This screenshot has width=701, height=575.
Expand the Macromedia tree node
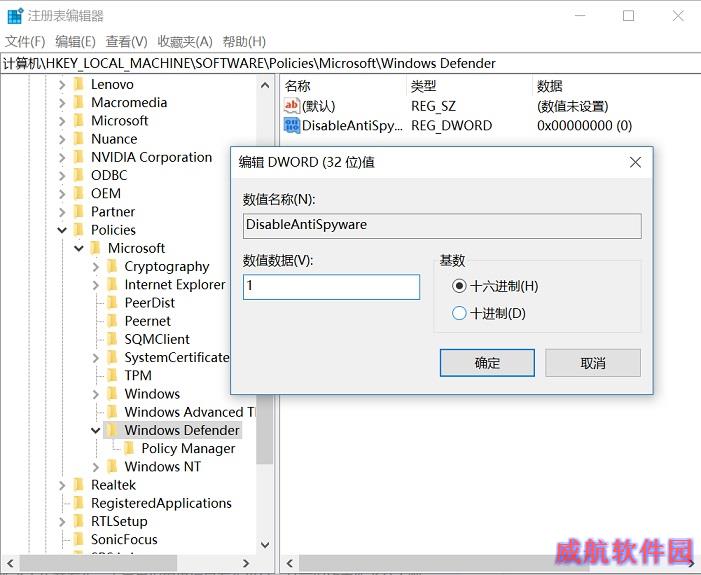pyautogui.click(x=62, y=103)
